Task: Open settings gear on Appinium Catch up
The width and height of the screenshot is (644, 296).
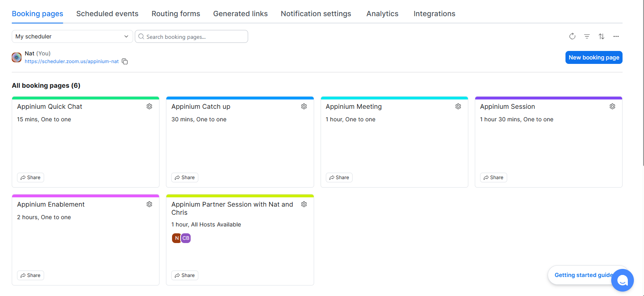Action: point(304,106)
